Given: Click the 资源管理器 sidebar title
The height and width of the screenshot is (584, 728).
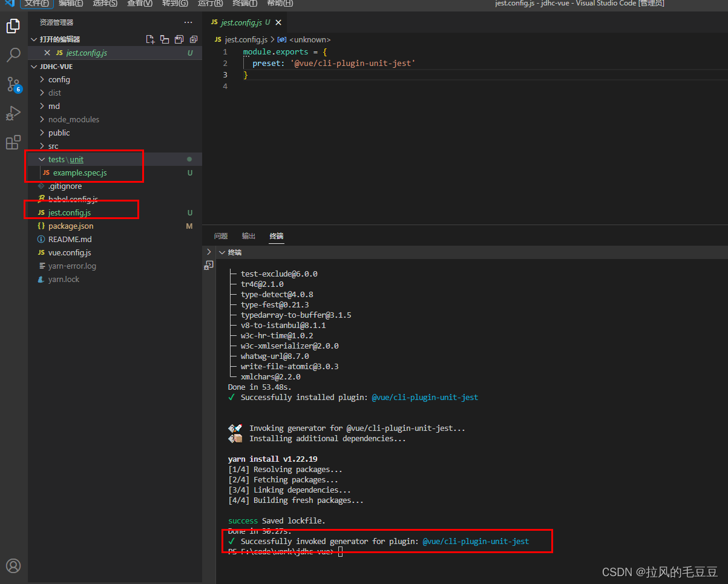Looking at the screenshot, I should pyautogui.click(x=56, y=22).
